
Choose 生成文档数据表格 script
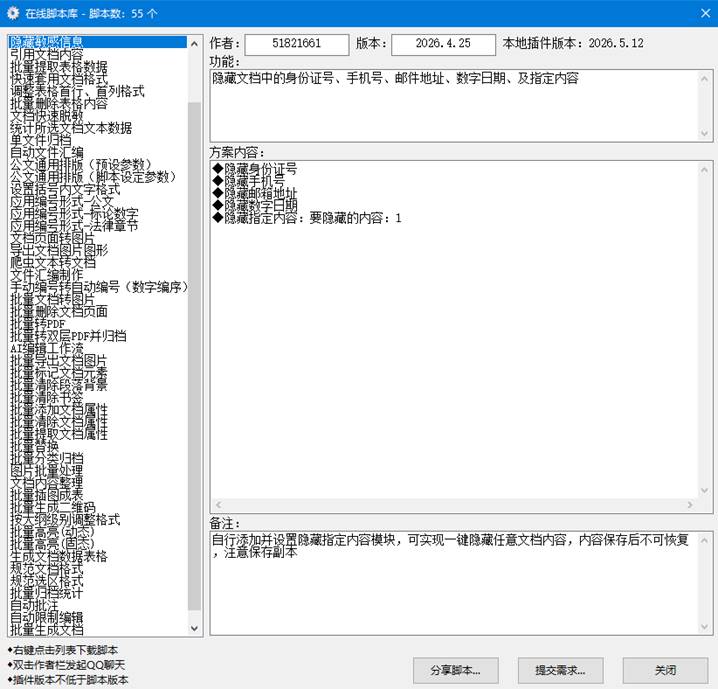[x=98, y=557]
